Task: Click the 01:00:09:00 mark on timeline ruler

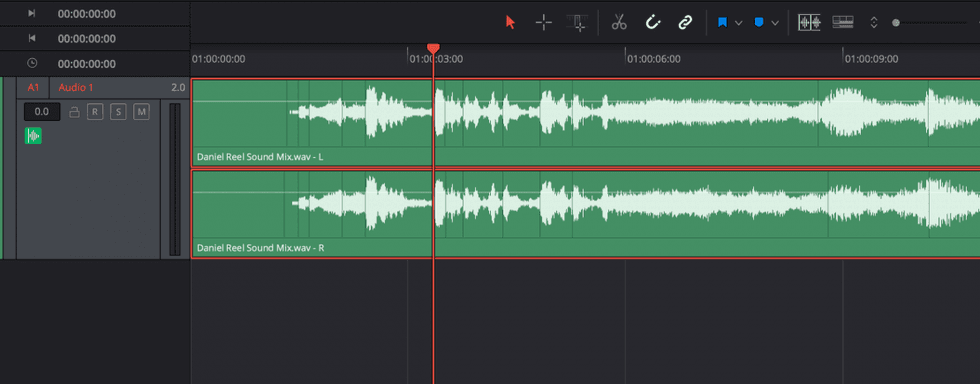Action: [871, 59]
